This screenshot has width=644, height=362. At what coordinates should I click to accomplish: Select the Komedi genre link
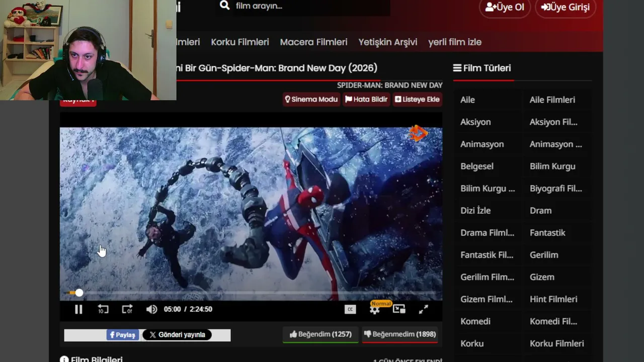(x=475, y=321)
